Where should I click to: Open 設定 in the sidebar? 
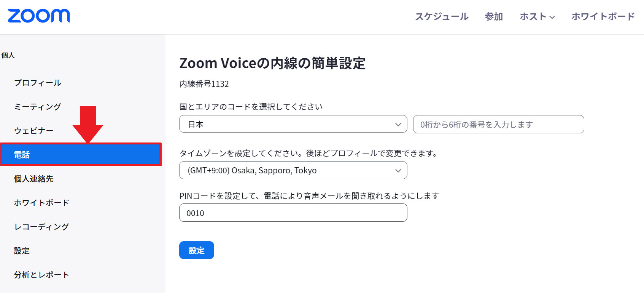[x=22, y=251]
